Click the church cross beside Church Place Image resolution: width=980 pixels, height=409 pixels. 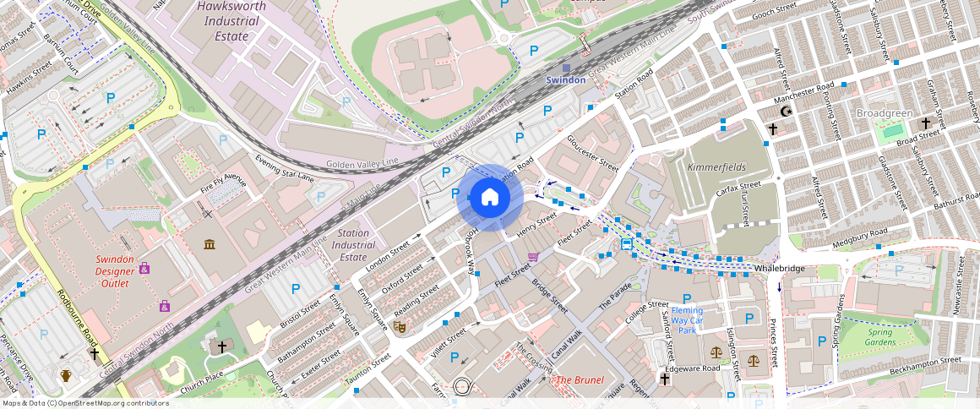[222, 346]
